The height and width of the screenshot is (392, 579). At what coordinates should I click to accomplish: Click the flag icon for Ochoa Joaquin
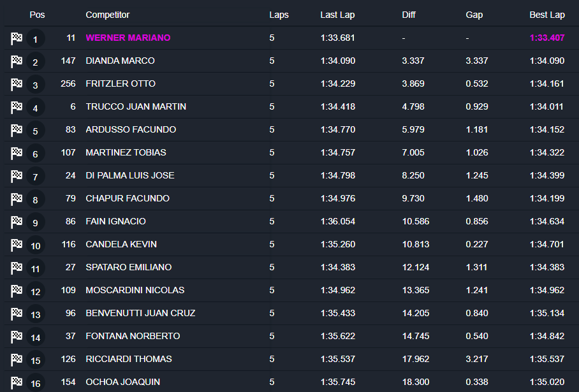tap(17, 382)
